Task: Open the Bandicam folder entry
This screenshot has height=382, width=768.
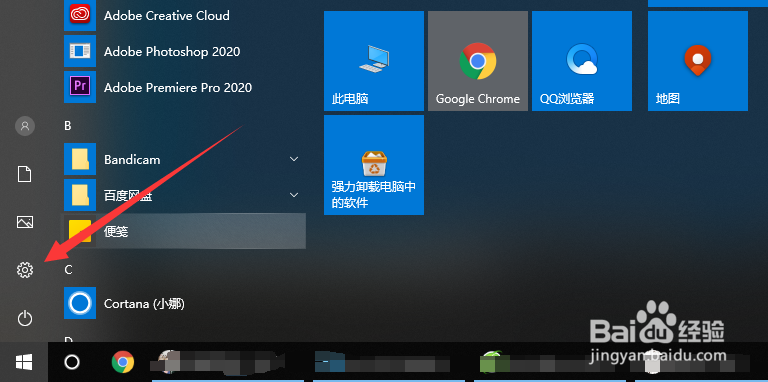Action: click(x=184, y=160)
